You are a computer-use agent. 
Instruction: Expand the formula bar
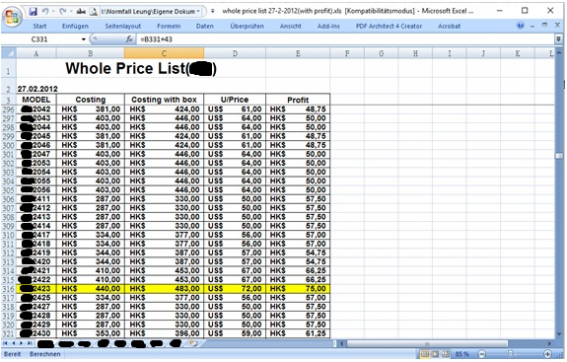pyautogui.click(x=558, y=39)
